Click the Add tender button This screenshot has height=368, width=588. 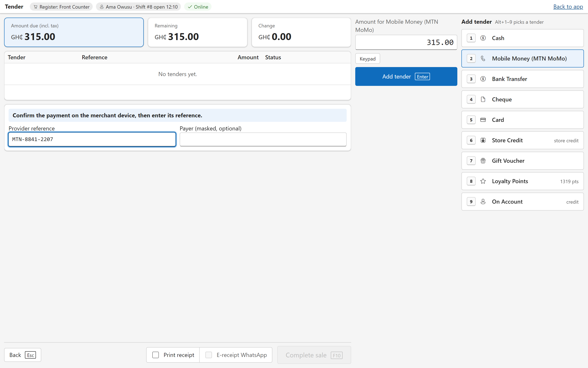click(406, 76)
